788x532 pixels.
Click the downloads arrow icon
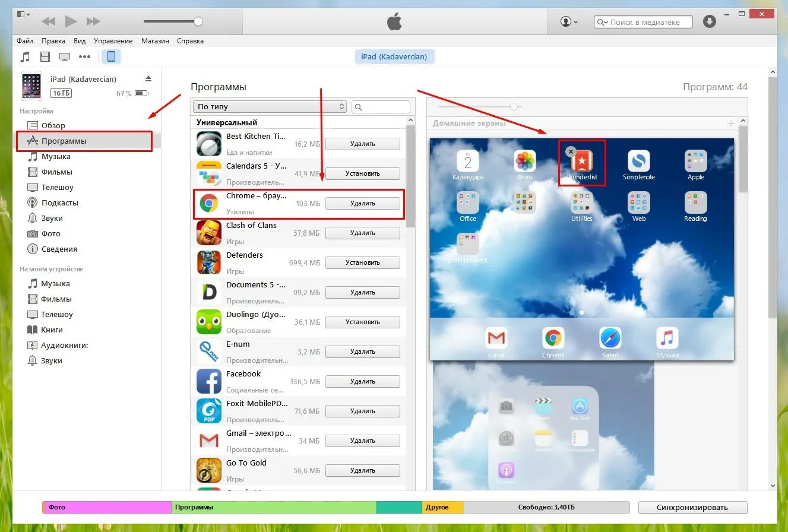click(x=709, y=21)
